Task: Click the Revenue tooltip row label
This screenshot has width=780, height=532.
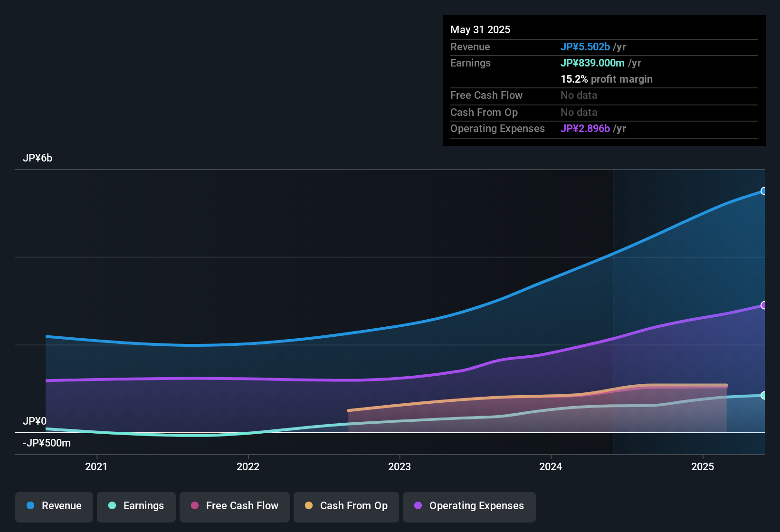Action: 470,47
